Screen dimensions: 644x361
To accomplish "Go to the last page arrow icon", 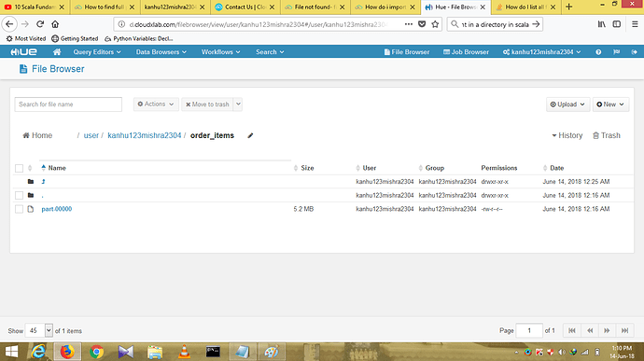I will [x=624, y=330].
